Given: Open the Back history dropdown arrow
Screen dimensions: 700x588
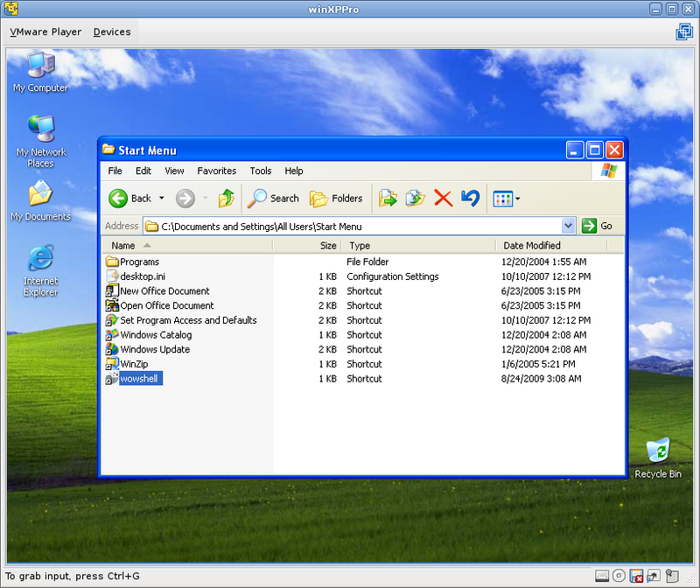Looking at the screenshot, I should point(162,199).
